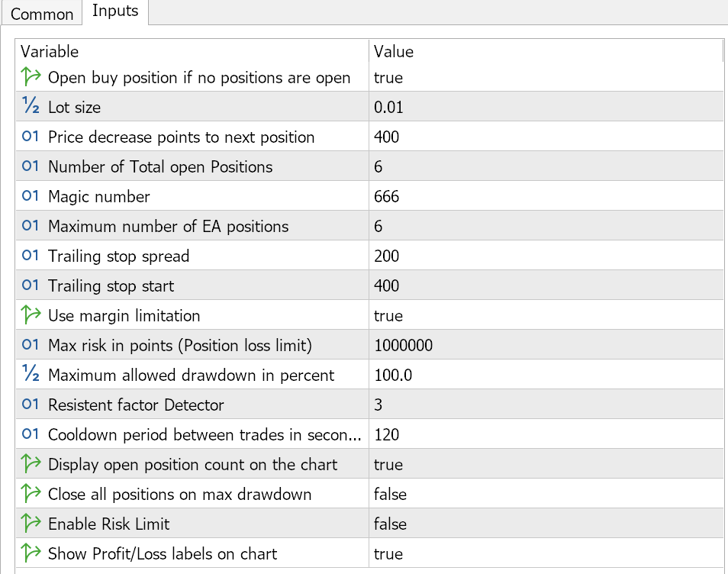Edit the Lot size value 0.01
Viewport: 728px width, 574px height.
388,107
